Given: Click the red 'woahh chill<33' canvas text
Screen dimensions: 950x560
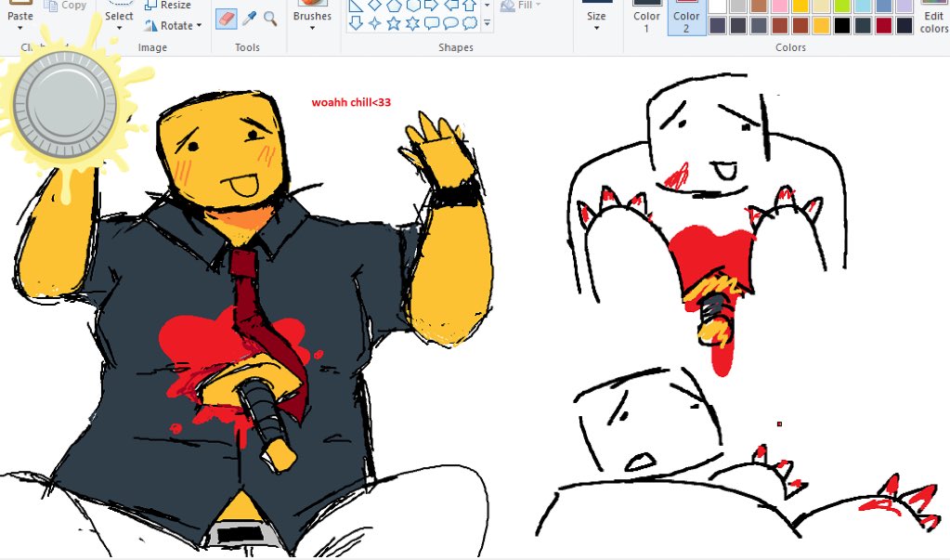Looking at the screenshot, I should click(x=351, y=102).
